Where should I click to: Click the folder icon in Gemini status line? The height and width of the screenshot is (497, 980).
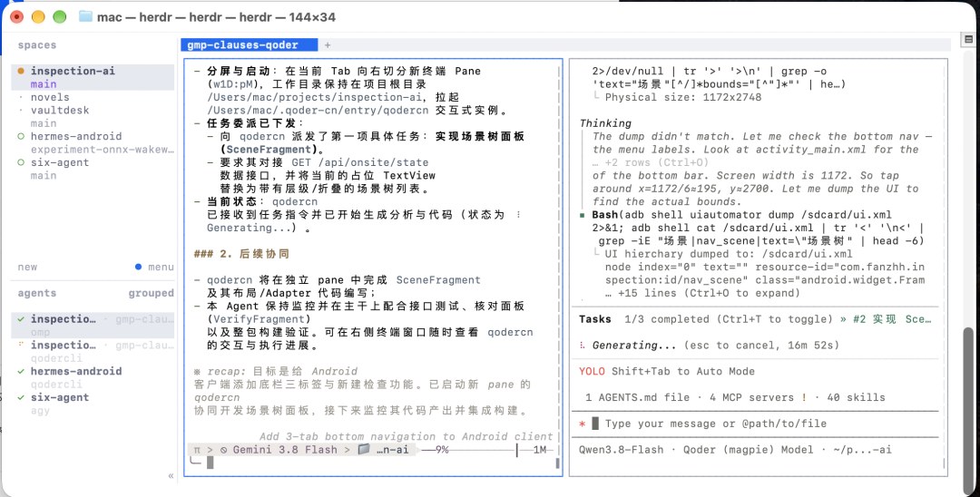(364, 449)
